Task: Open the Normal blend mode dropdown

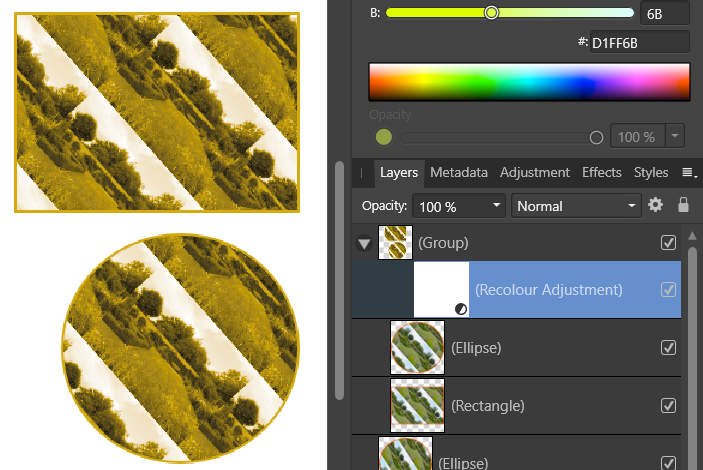Action: click(x=576, y=206)
